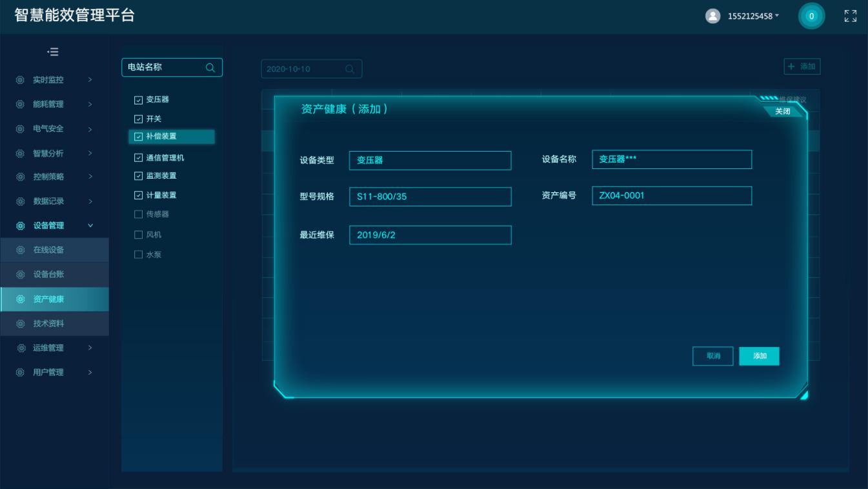This screenshot has width=868, height=489.
Task: Open the 设备台账 submenu item
Action: click(54, 275)
